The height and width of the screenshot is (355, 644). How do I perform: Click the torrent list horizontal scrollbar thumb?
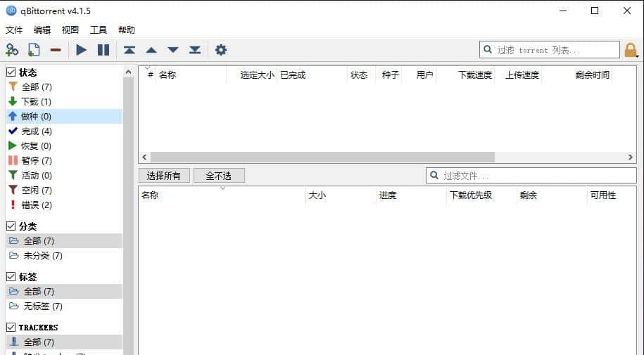point(322,157)
